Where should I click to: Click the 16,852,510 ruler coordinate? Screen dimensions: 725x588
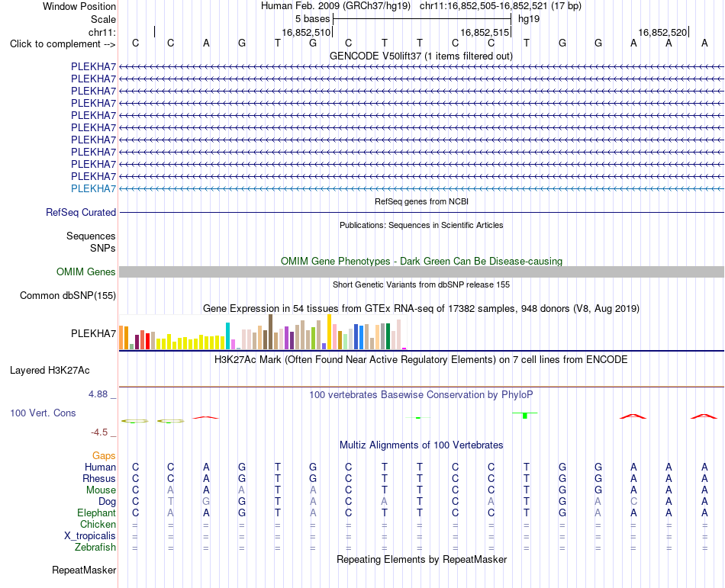pos(306,32)
